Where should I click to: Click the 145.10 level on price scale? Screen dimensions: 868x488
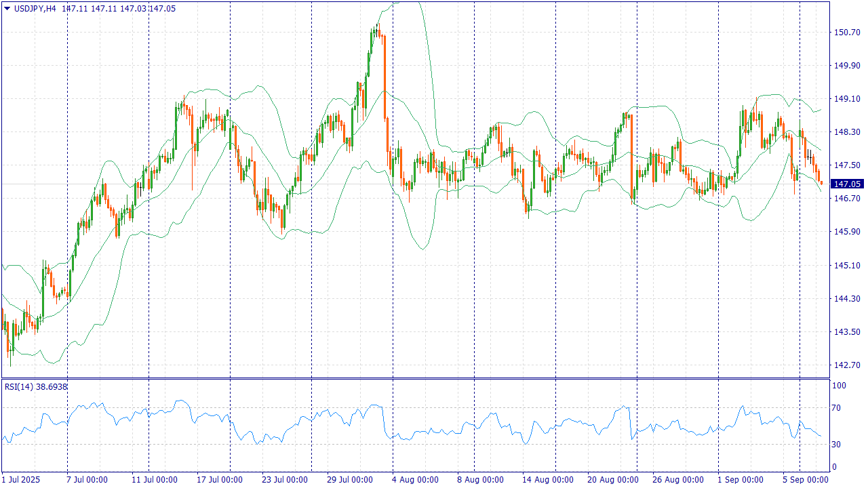846,265
